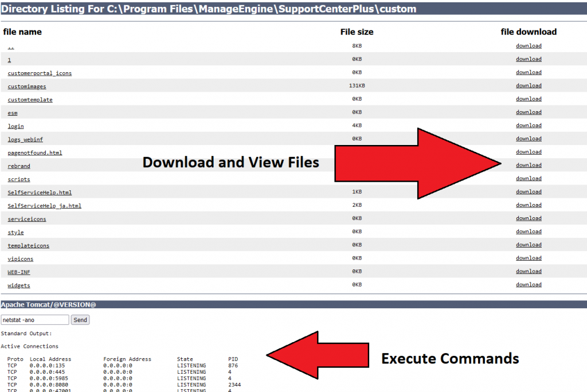Download the SelfServiceHelp.html file
Viewport: 587px width, 392px height.
pos(528,191)
